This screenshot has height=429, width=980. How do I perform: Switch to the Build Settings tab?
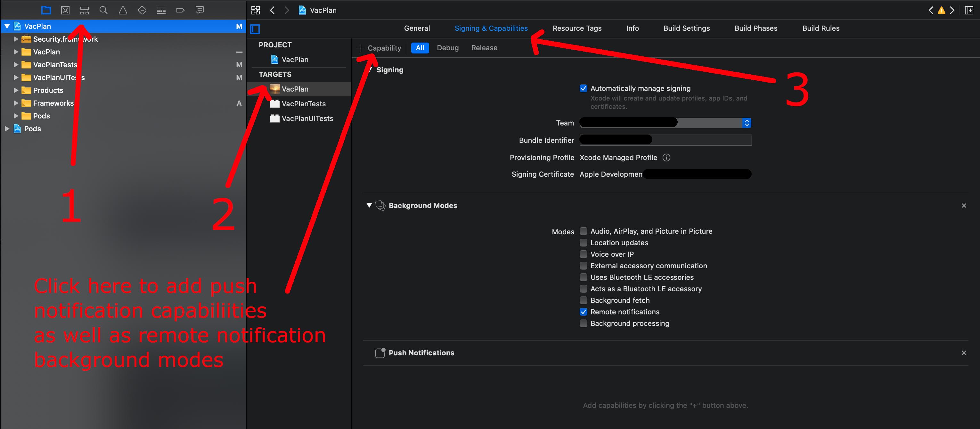686,28
